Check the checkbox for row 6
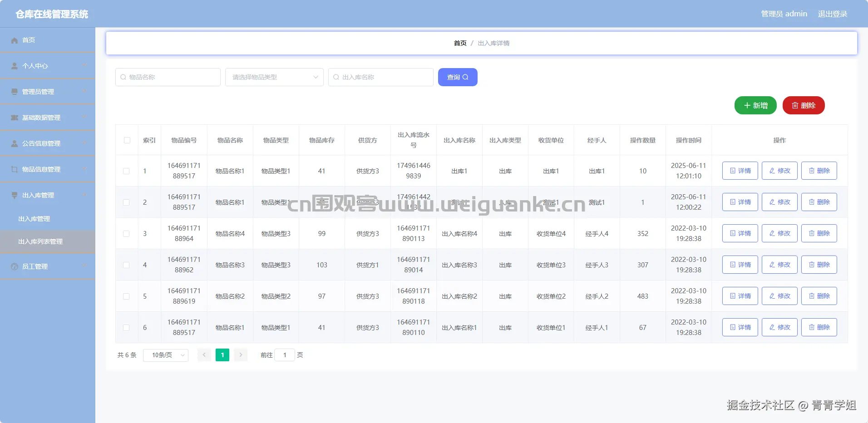The width and height of the screenshot is (868, 423). (x=126, y=328)
